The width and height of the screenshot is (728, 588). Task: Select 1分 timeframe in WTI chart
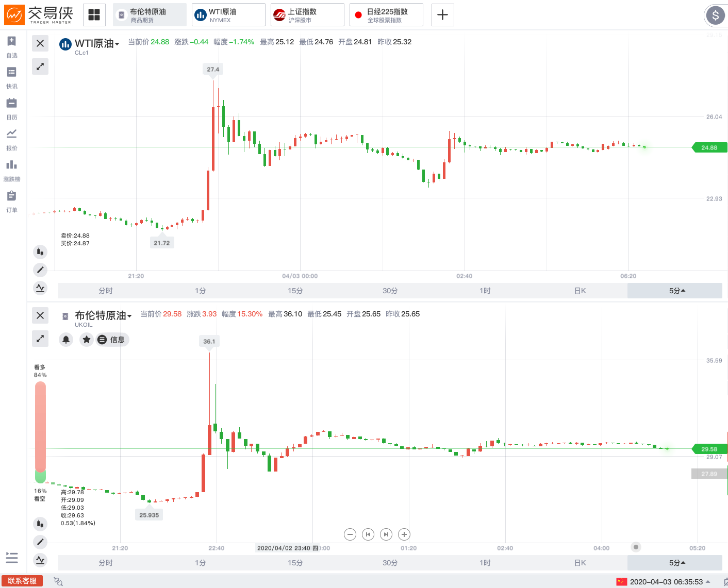[x=201, y=291]
